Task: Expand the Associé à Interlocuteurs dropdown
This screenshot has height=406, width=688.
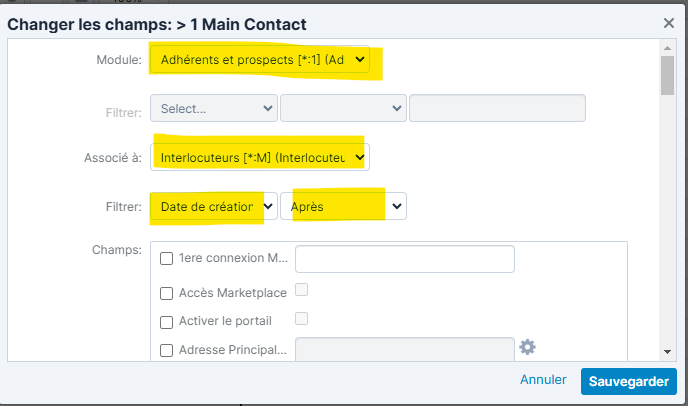Action: [260, 156]
